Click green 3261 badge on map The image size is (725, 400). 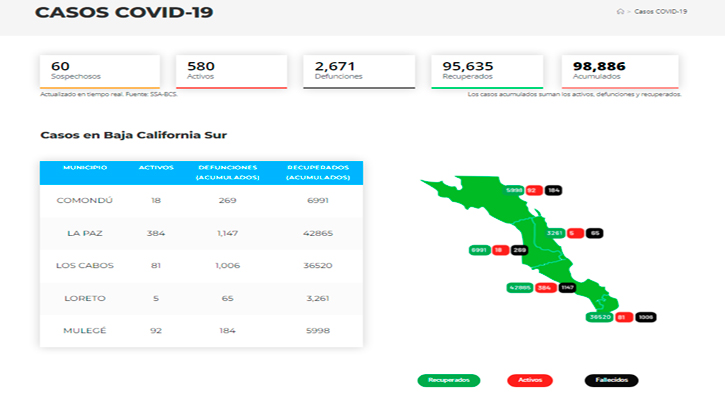point(555,233)
